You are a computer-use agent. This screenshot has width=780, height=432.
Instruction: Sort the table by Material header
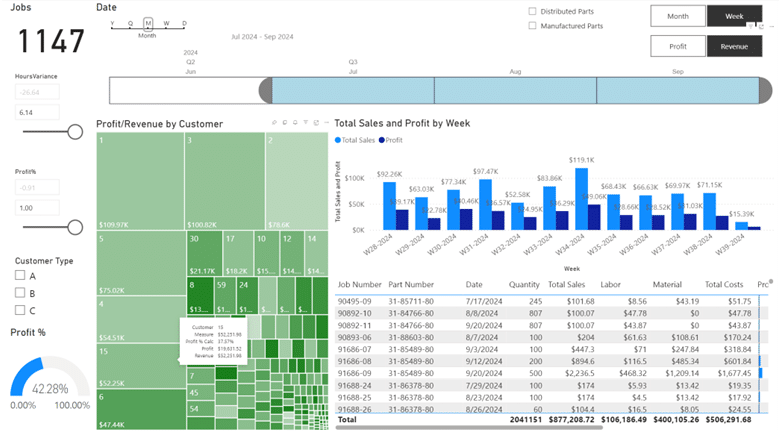667,285
